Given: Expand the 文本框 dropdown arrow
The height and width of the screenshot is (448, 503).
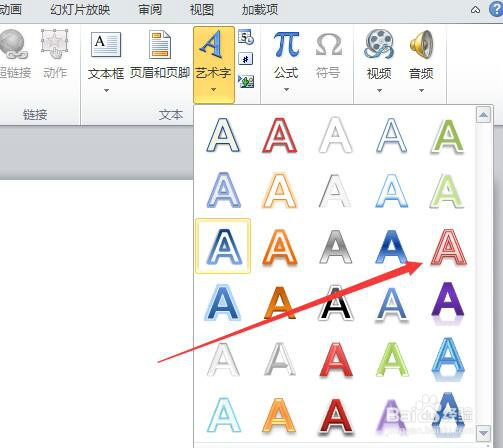Looking at the screenshot, I should tap(106, 90).
